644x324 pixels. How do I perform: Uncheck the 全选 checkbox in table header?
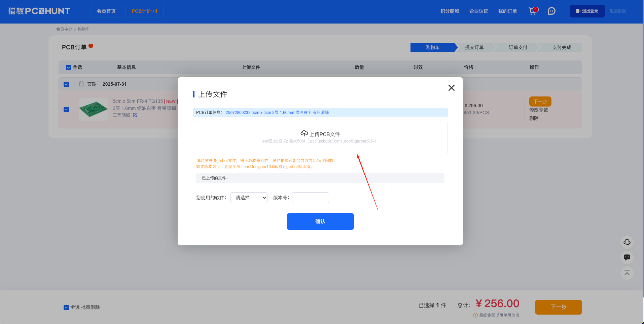tap(68, 67)
